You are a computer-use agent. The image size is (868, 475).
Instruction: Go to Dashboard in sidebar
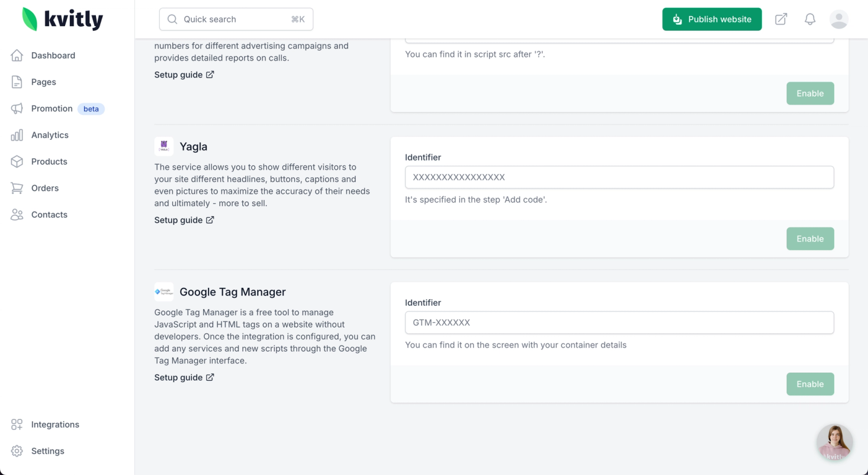pos(53,55)
